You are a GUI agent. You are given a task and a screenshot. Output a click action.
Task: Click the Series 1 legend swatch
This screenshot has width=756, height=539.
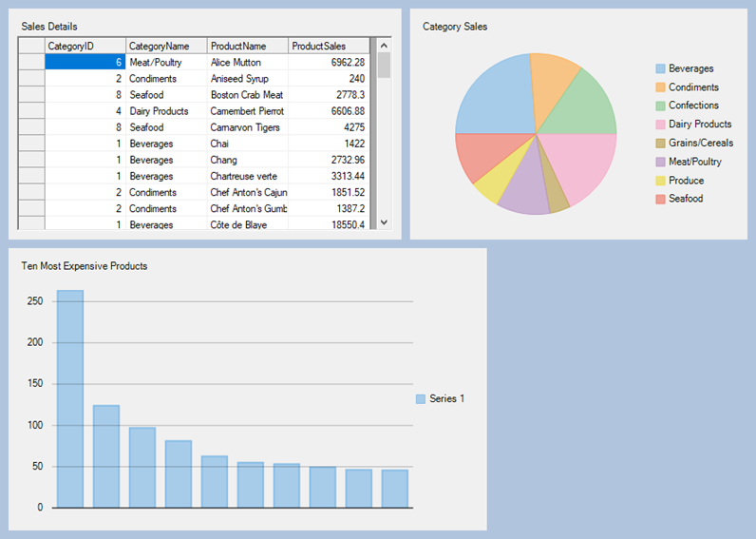(x=421, y=399)
